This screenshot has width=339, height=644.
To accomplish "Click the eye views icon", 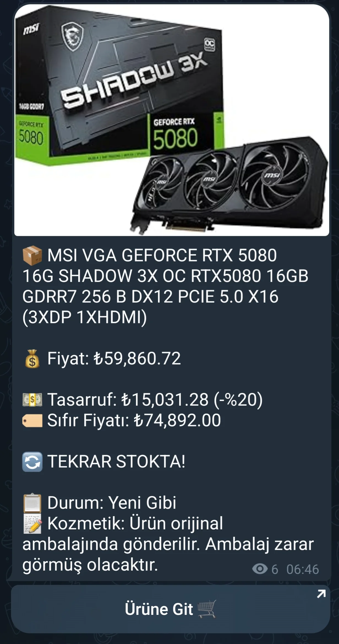I will (260, 569).
